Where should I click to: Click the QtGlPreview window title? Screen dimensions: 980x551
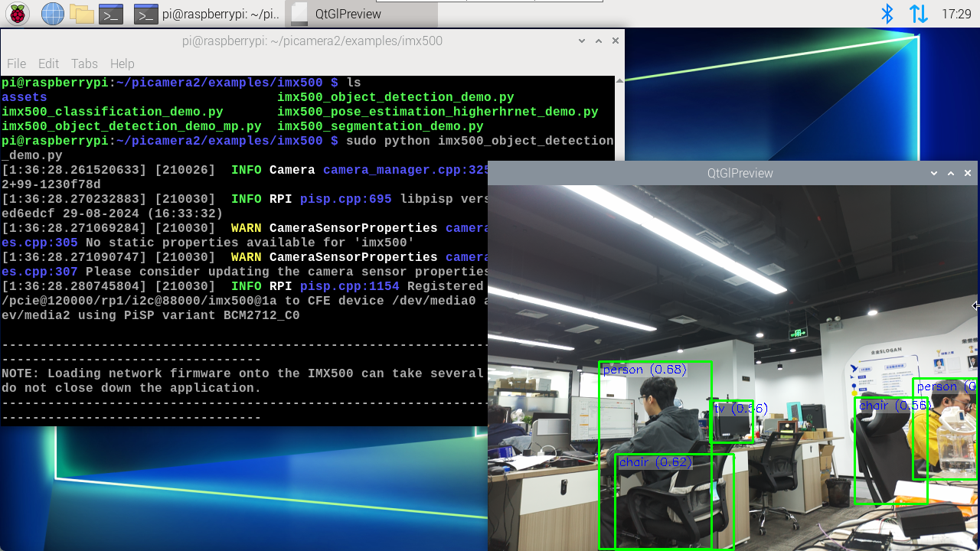[x=740, y=173]
